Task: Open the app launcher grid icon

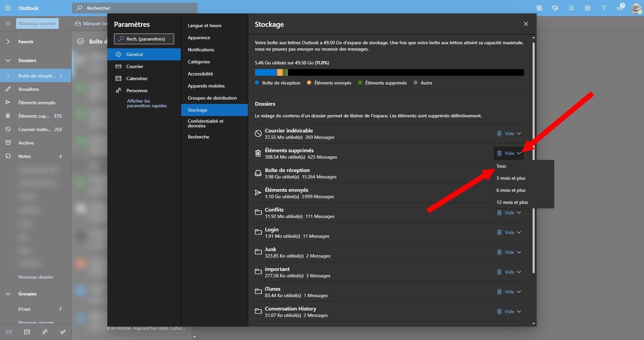Action: pos(8,8)
